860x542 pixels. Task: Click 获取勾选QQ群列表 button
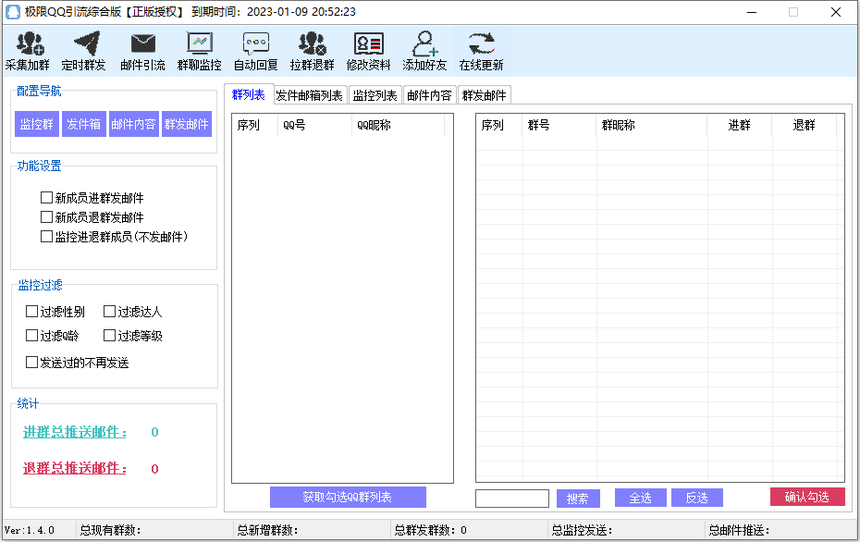click(x=348, y=497)
